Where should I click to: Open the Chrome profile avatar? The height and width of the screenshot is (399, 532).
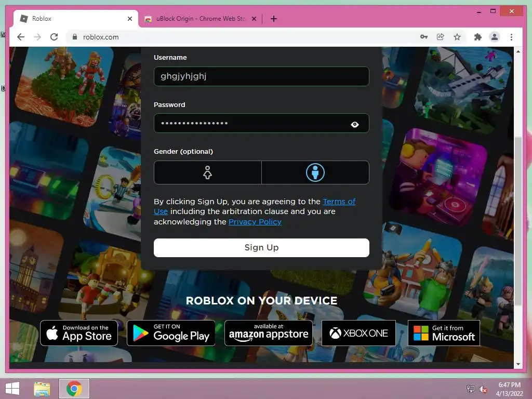(x=495, y=37)
